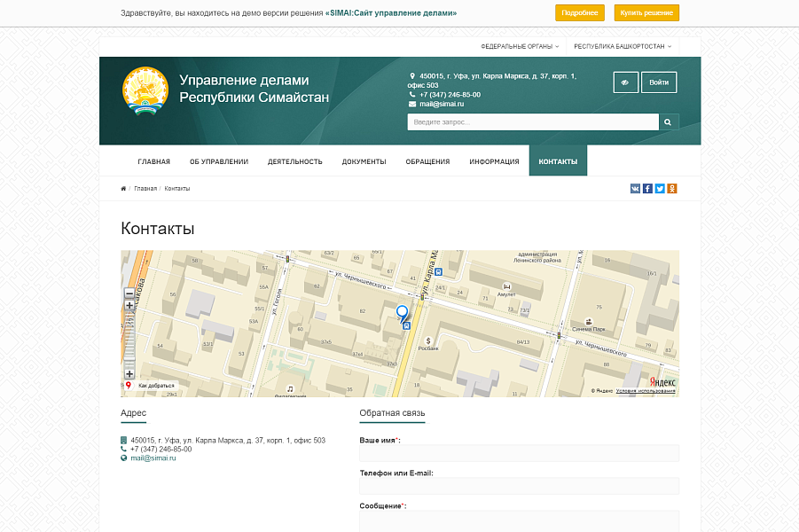Click the Войти login button

(x=659, y=82)
